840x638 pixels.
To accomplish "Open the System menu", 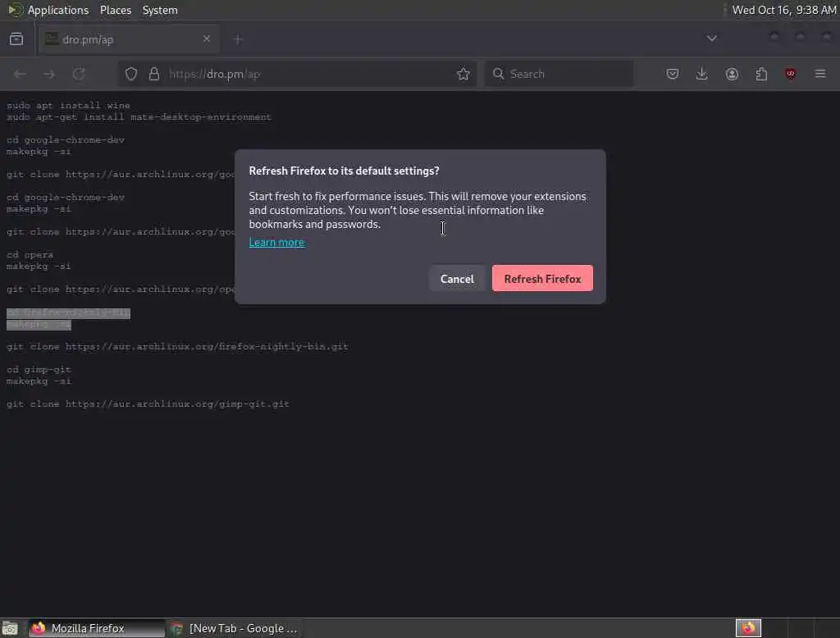I will tap(160, 10).
